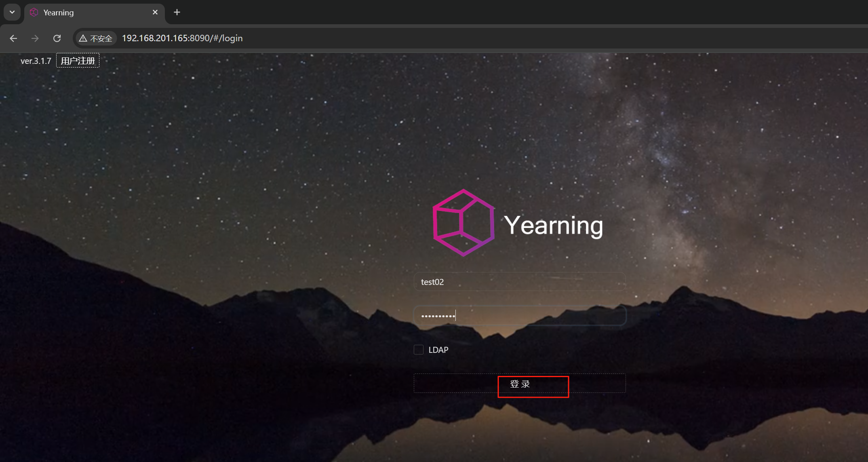This screenshot has height=462, width=868.
Task: Open the tab search dropdown arrow
Action: 12,12
